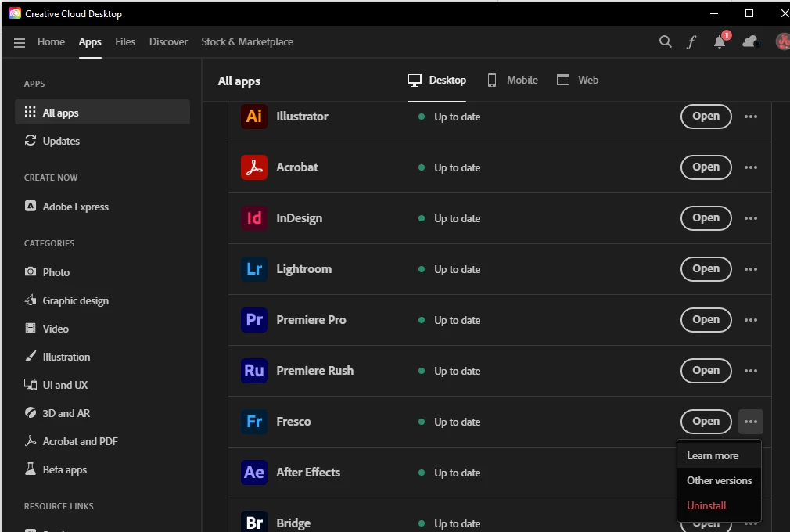Open InDesign with its Open button

706,218
